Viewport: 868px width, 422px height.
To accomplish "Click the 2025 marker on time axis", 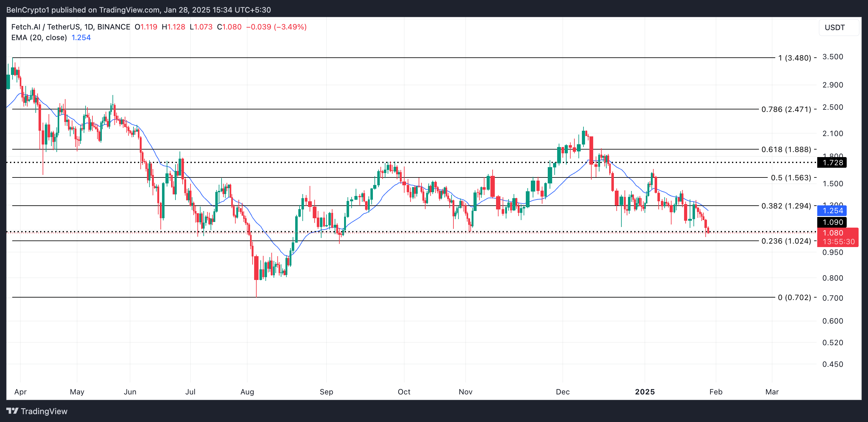I will click(x=645, y=392).
